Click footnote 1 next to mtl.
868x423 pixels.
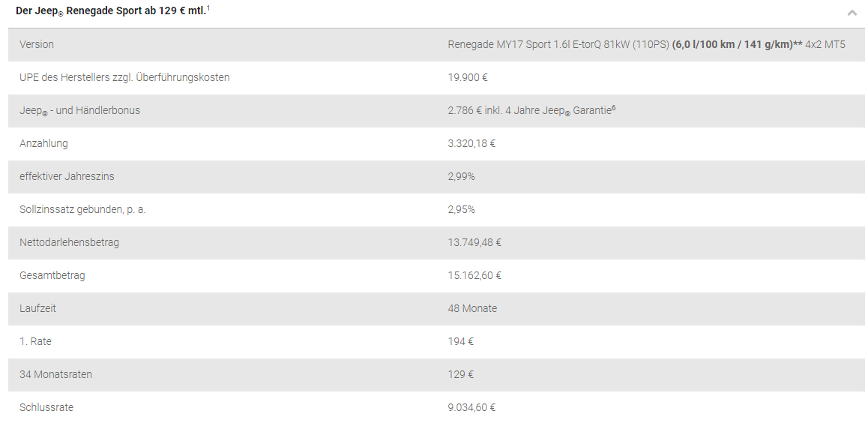click(x=208, y=8)
